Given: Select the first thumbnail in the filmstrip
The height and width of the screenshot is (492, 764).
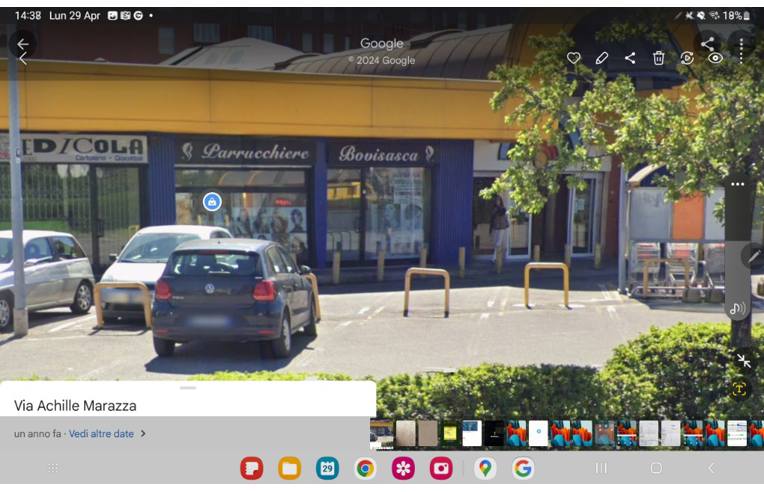Looking at the screenshot, I should [381, 433].
